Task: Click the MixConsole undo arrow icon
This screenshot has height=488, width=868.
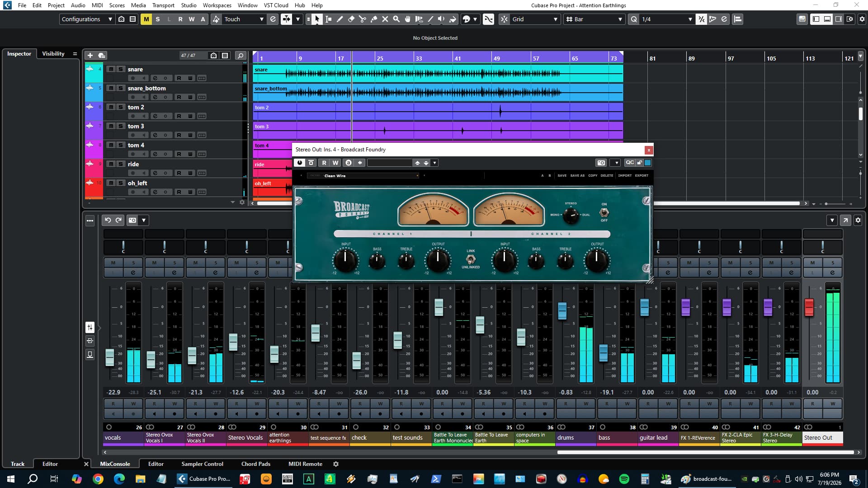Action: [108, 220]
